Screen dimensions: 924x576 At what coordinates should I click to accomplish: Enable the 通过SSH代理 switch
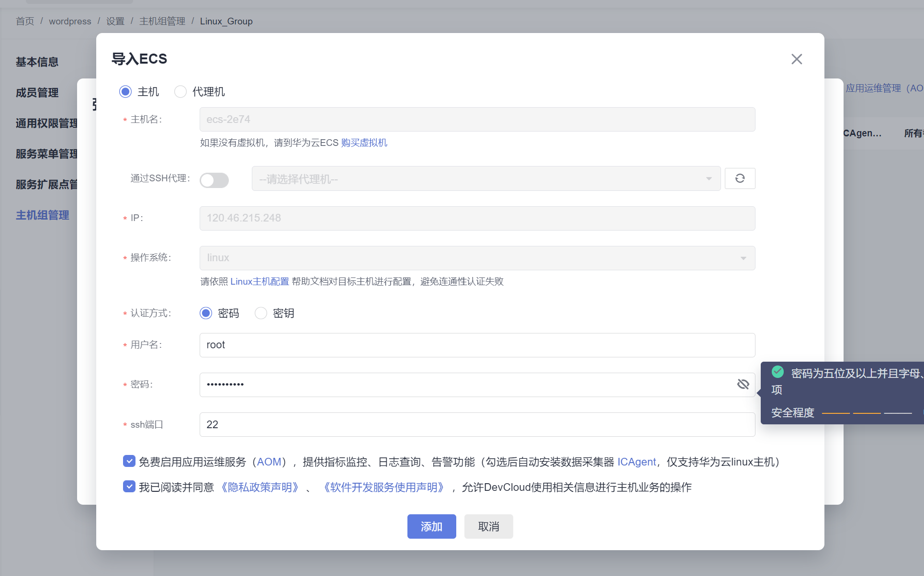click(x=214, y=180)
